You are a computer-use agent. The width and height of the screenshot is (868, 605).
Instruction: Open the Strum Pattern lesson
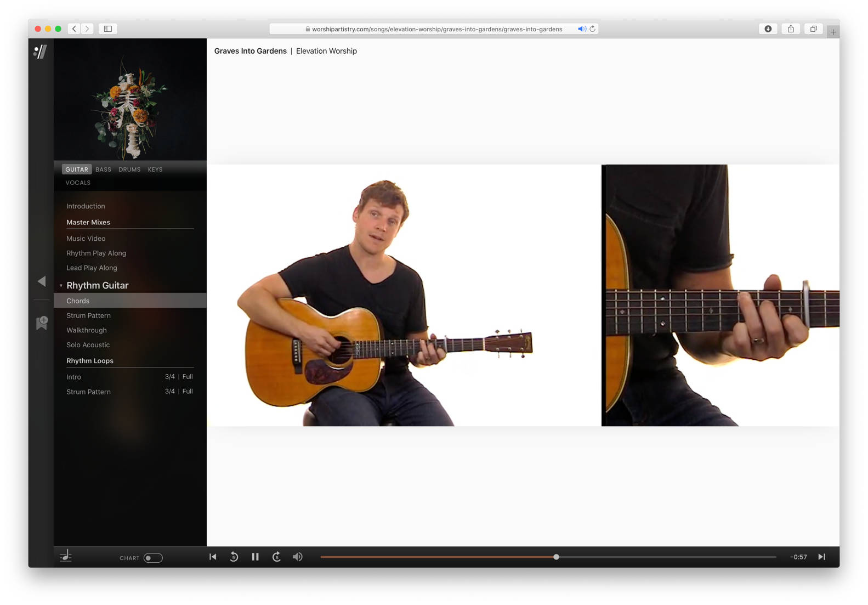[x=88, y=315]
